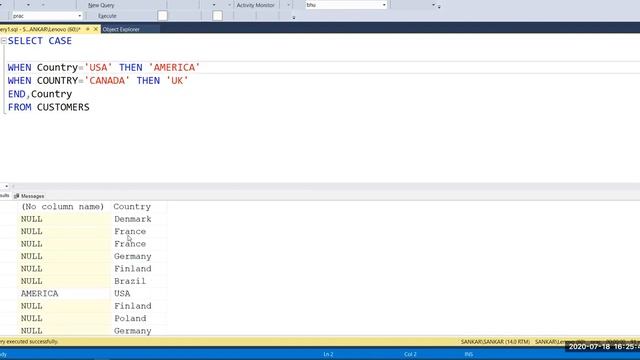Screen dimensions: 640x360
Task: Collapse the SELECT CASE code outline
Action: pyautogui.click(x=4, y=41)
